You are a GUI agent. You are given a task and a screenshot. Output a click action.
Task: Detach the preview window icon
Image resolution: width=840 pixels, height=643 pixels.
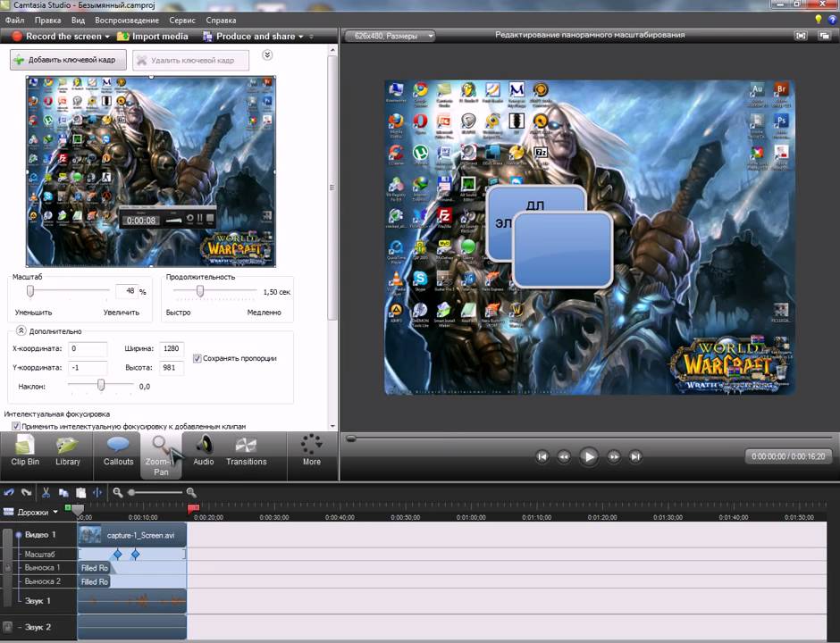[x=824, y=36]
